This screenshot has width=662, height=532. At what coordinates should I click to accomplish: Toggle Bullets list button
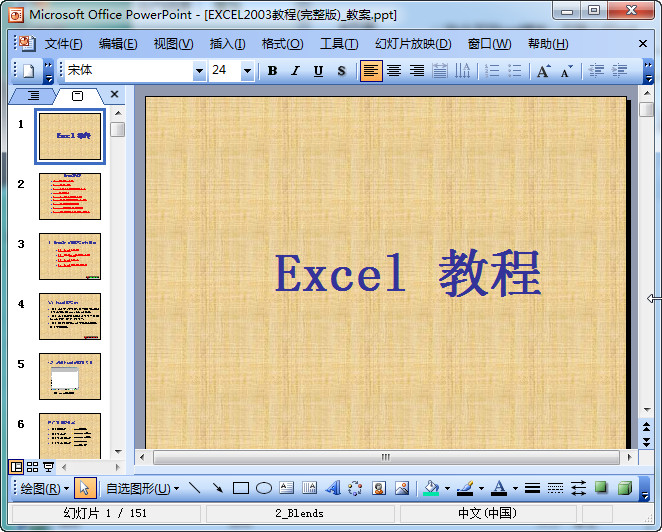514,71
